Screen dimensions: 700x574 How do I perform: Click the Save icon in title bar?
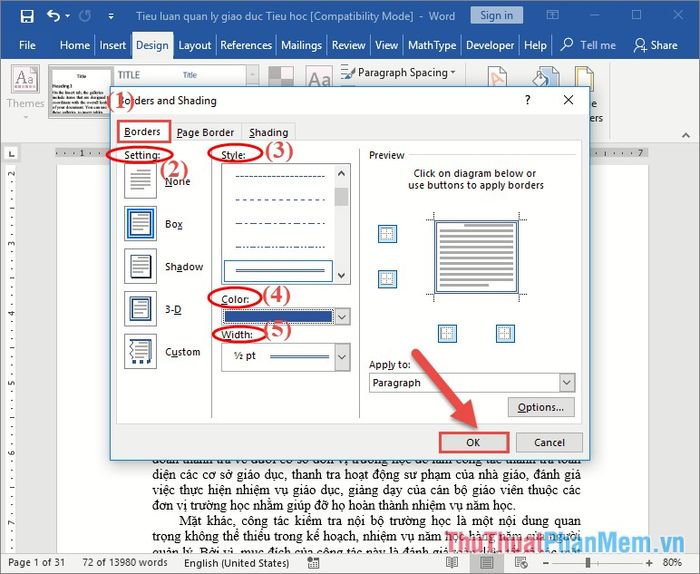coord(27,17)
